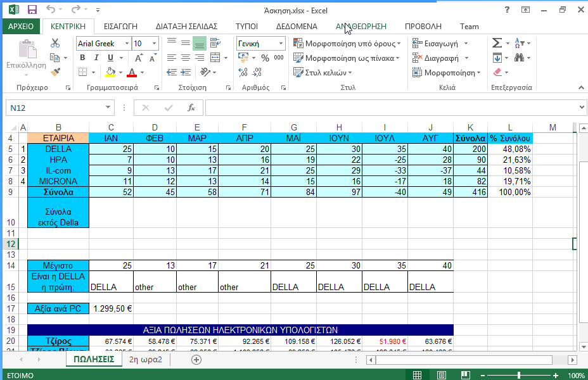Click the Μορφοποίηση cells button
The width and height of the screenshot is (588, 380).
pyautogui.click(x=446, y=72)
